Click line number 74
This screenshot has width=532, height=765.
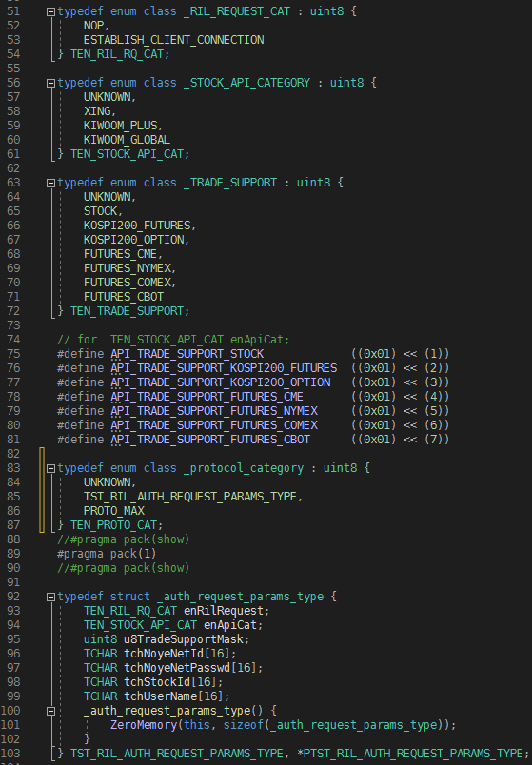[x=13, y=340]
